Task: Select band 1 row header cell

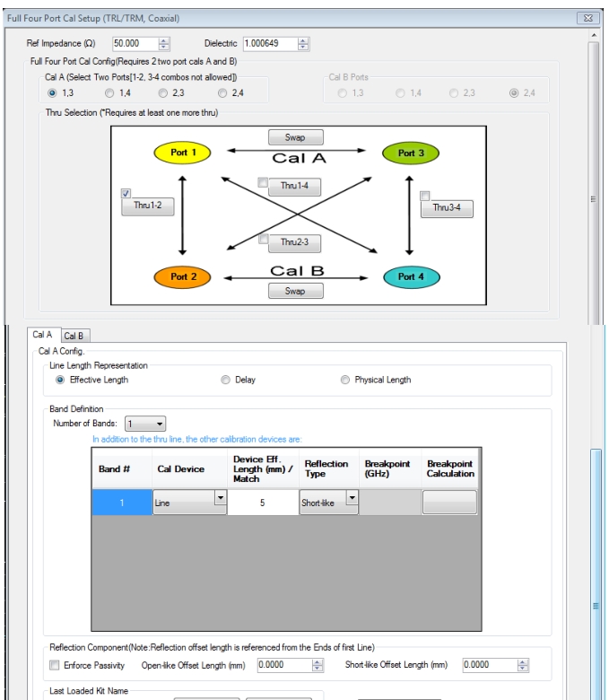Action: click(x=122, y=503)
